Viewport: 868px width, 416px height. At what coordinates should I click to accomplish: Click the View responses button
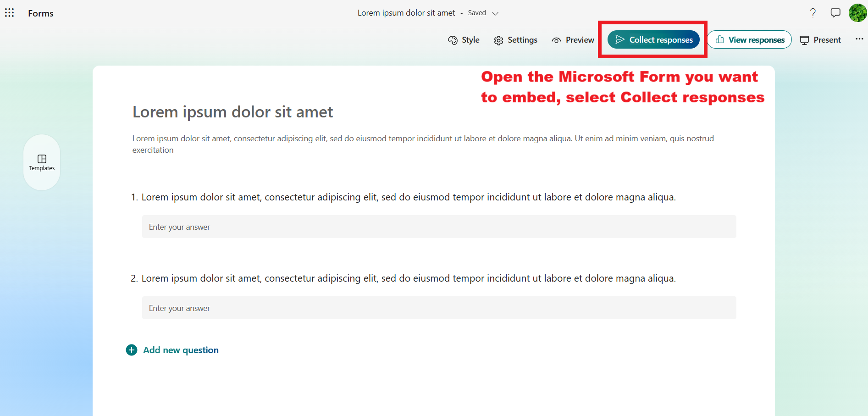pos(749,40)
